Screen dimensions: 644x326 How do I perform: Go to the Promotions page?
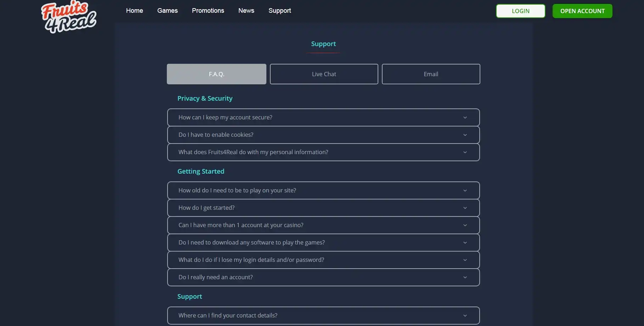pyautogui.click(x=208, y=11)
